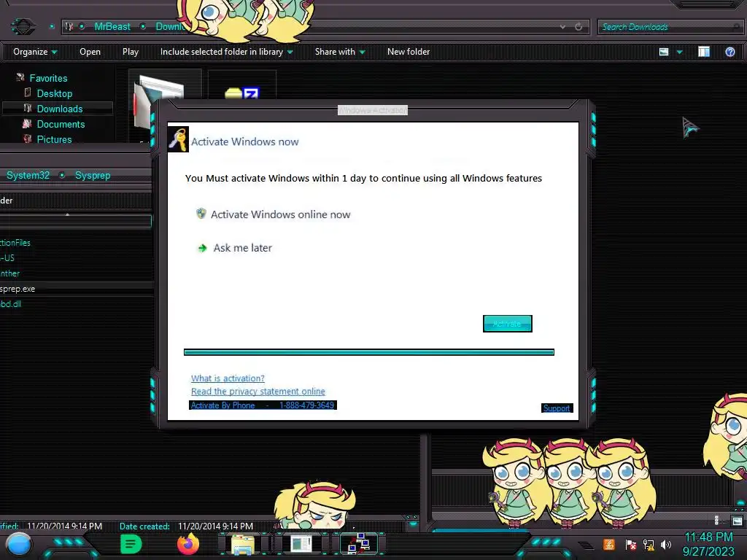The image size is (747, 560).
Task: Click the Desktop icon in Favorites
Action: point(28,93)
